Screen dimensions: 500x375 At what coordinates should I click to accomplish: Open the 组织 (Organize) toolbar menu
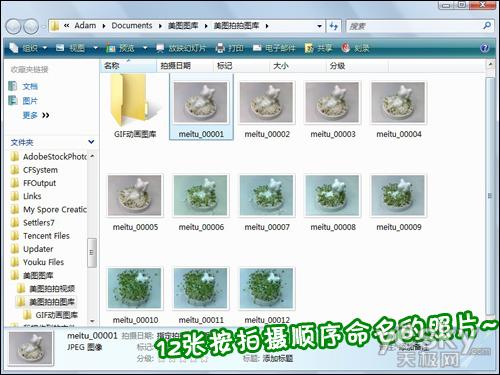(x=28, y=48)
